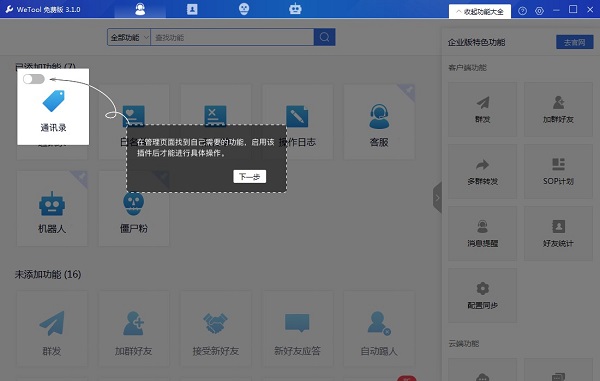Focus the 查找功能 search field
Screen dimensions: 600x381
pyautogui.click(x=232, y=37)
